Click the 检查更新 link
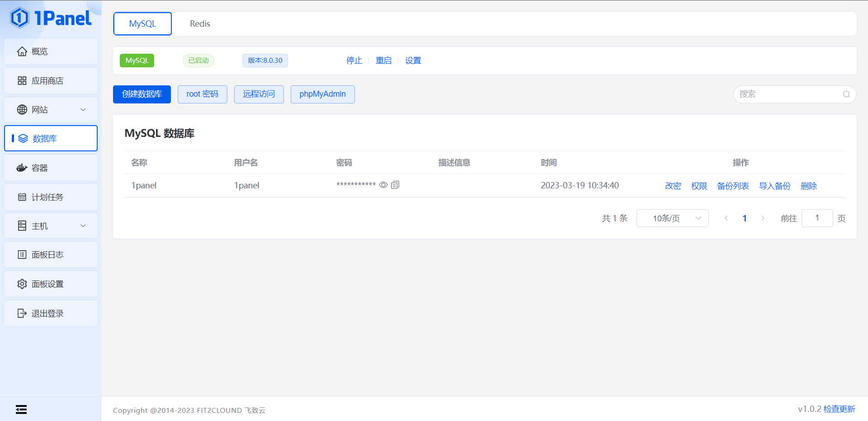The image size is (868, 421). point(840,409)
